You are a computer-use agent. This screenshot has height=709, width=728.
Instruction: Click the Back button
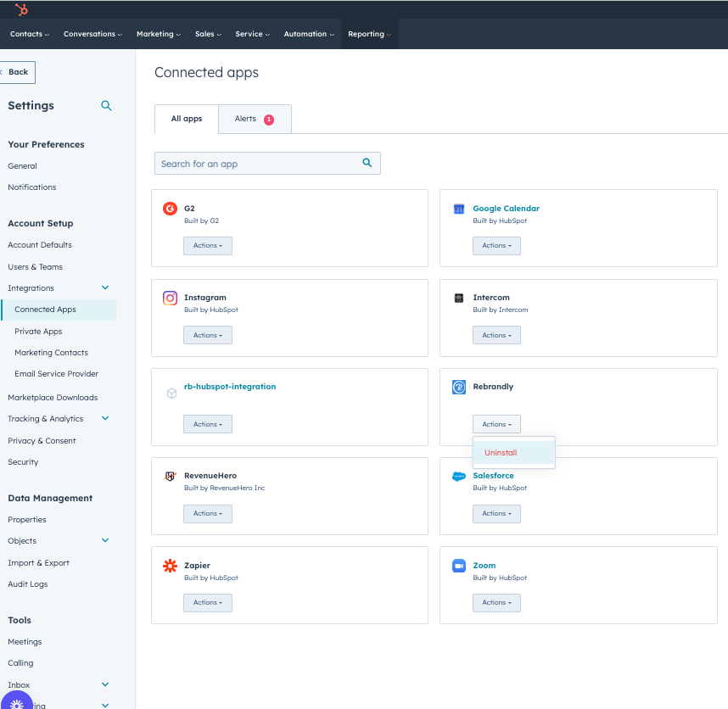click(x=17, y=72)
